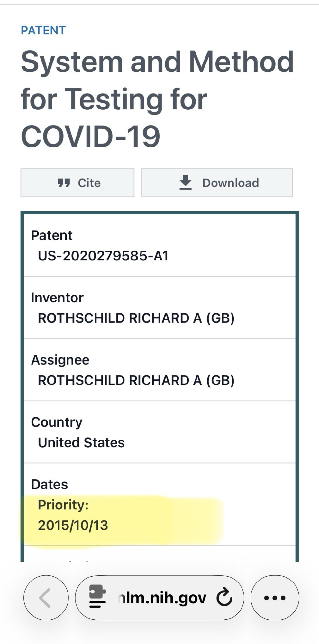The height and width of the screenshot is (644, 319).
Task: Reload the page with the refresh icon
Action: (224, 597)
